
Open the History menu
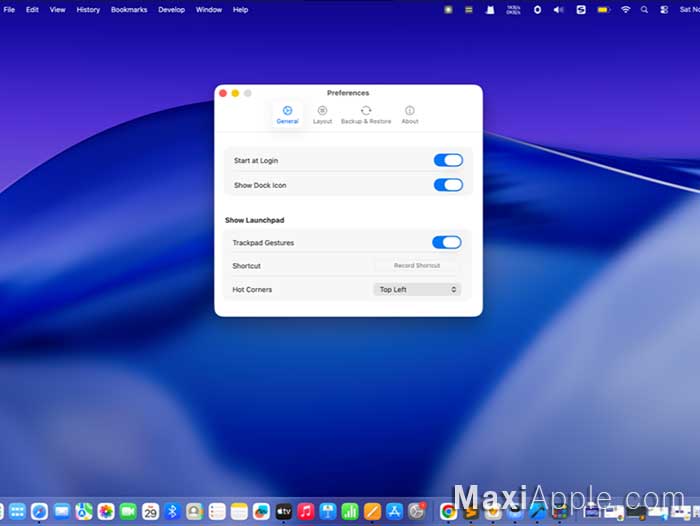[x=88, y=9]
